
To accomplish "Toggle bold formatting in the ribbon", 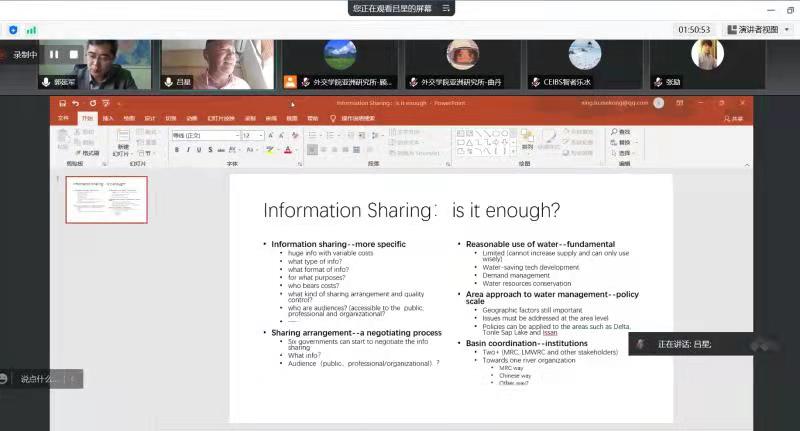I will click(176, 150).
